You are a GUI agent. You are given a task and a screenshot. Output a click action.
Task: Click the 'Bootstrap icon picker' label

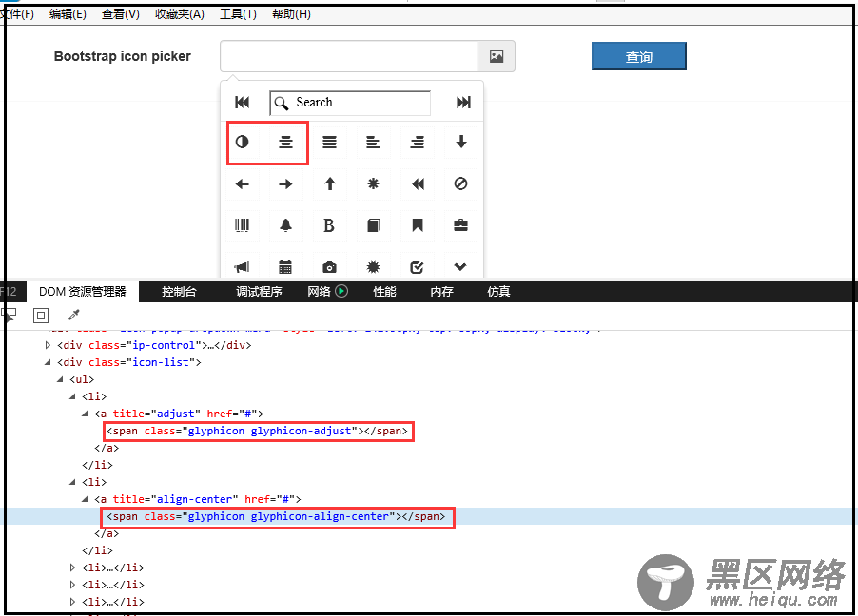(122, 56)
